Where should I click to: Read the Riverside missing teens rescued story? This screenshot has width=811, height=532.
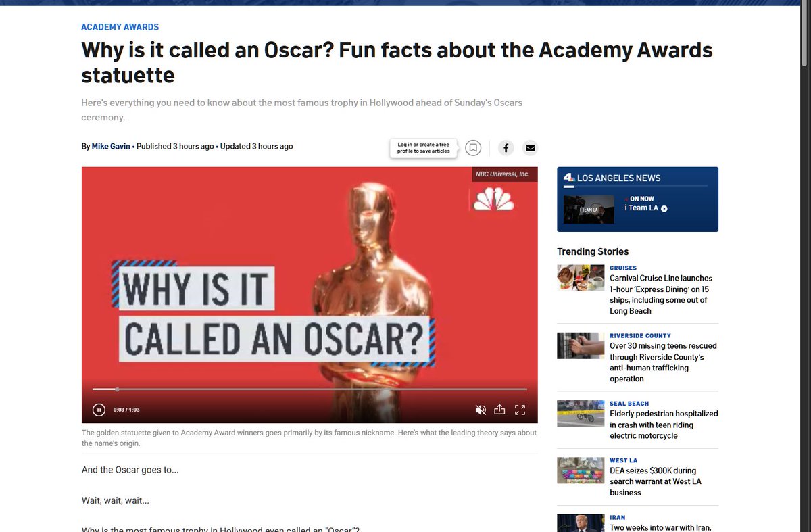pyautogui.click(x=663, y=362)
